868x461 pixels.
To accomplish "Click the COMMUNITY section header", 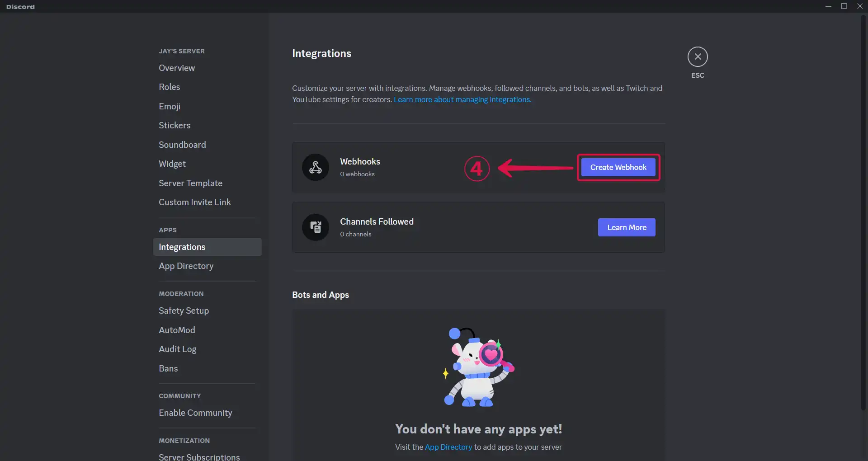I will pyautogui.click(x=180, y=396).
